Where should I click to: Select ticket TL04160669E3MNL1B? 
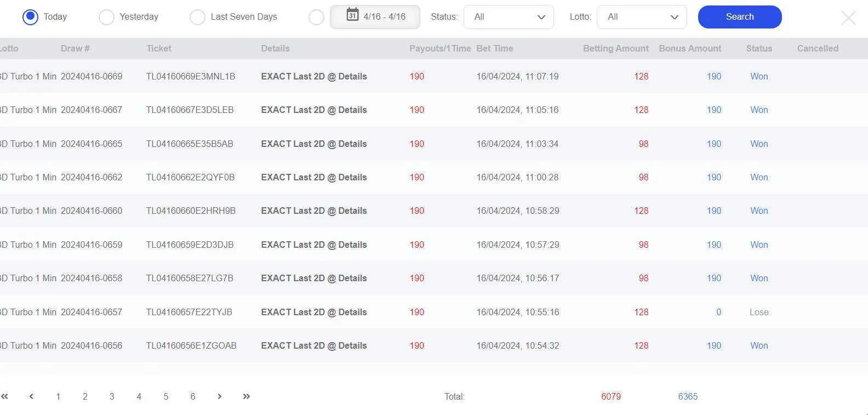[191, 76]
